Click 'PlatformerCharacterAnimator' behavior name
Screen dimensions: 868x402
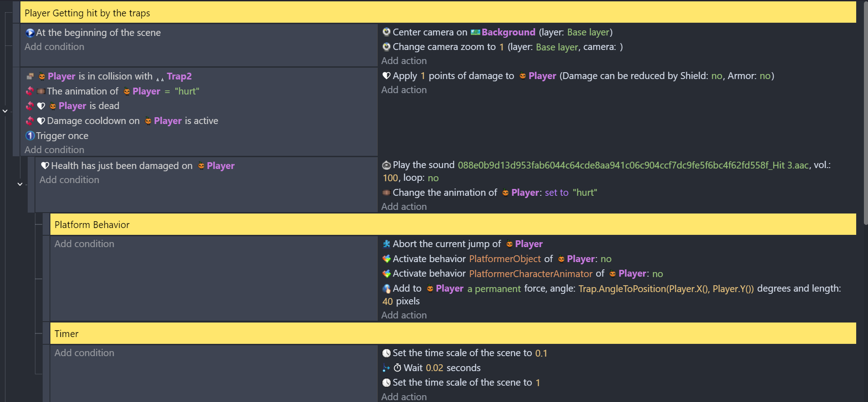click(x=531, y=273)
